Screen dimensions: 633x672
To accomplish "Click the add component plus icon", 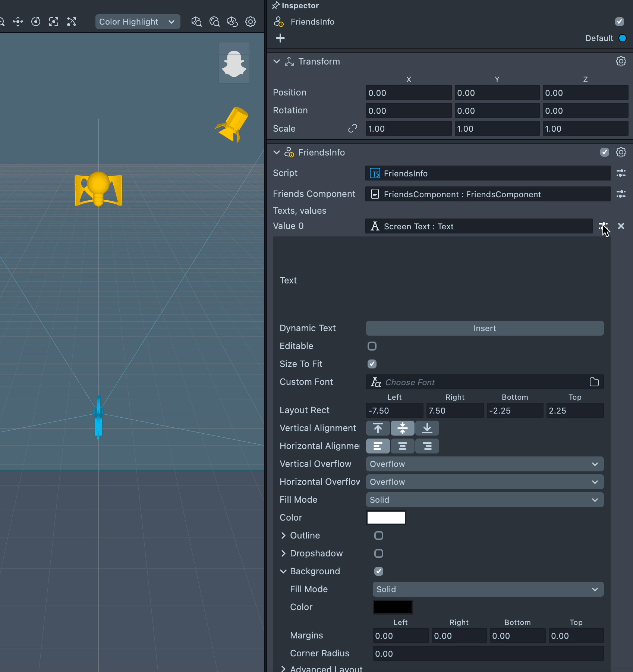I will 280,38.
